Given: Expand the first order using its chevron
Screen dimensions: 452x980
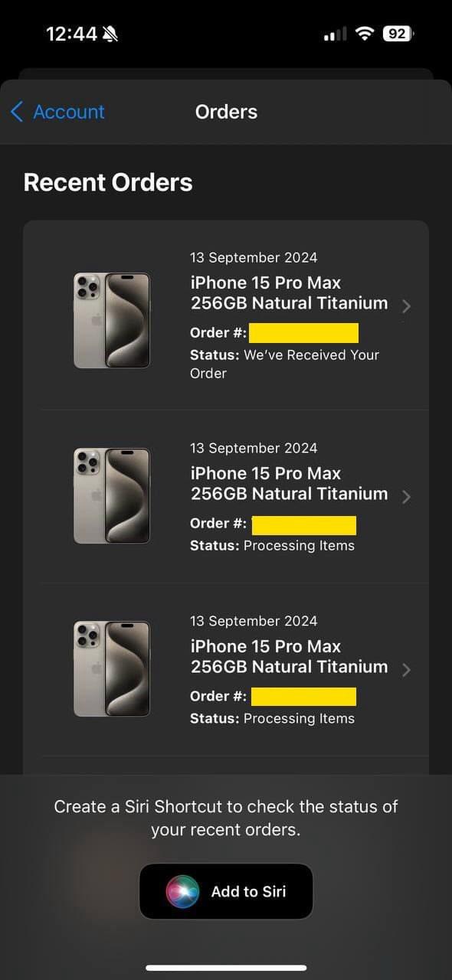Looking at the screenshot, I should coord(407,306).
